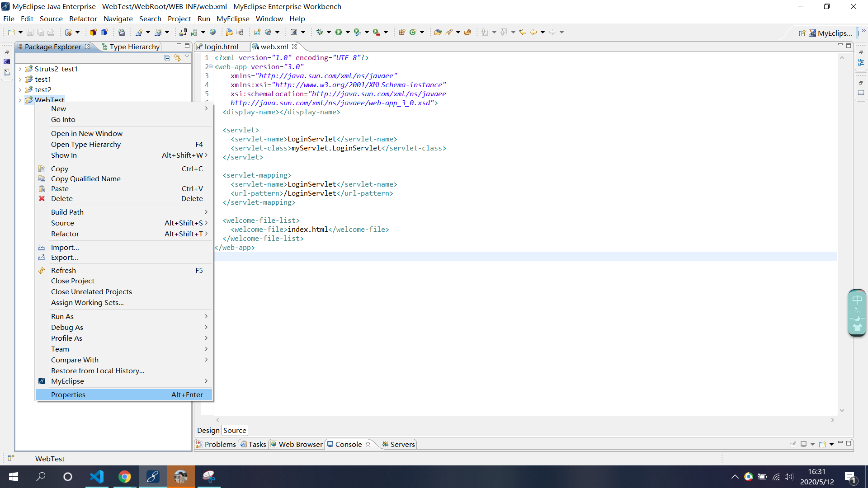The width and height of the screenshot is (868, 488).
Task: Choose Close Project context entry
Action: coord(124,281)
